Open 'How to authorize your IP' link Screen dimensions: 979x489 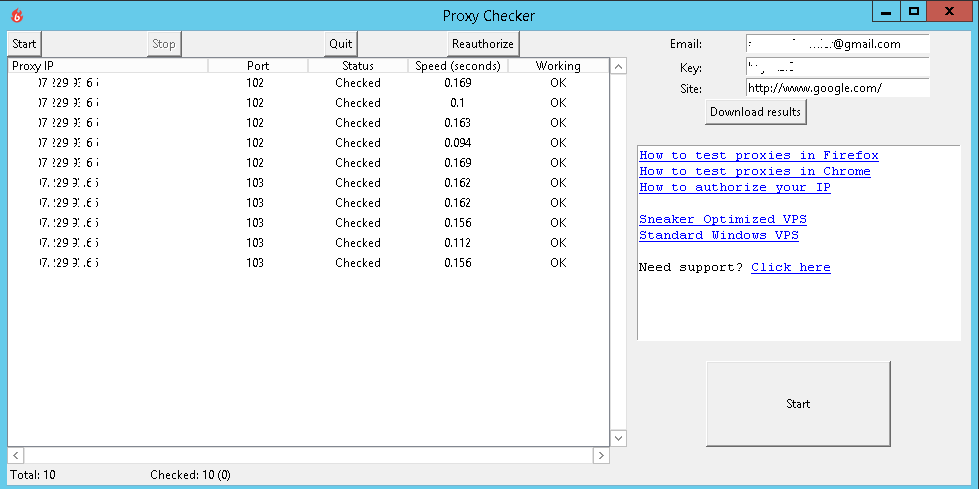pyautogui.click(x=734, y=187)
